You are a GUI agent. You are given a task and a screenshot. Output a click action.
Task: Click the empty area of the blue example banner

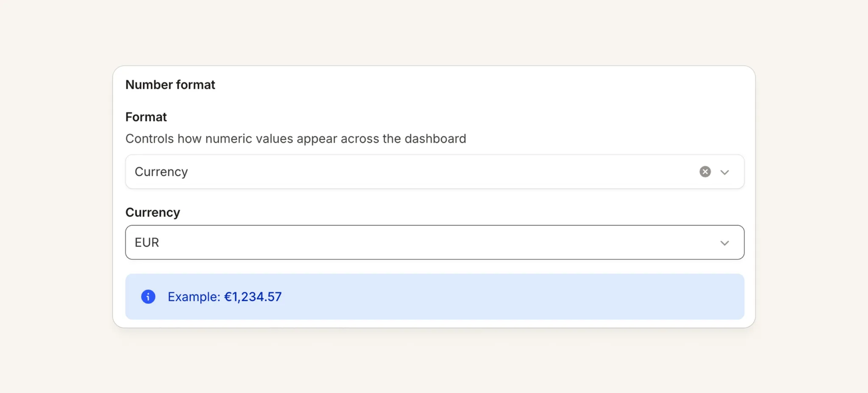pos(505,297)
